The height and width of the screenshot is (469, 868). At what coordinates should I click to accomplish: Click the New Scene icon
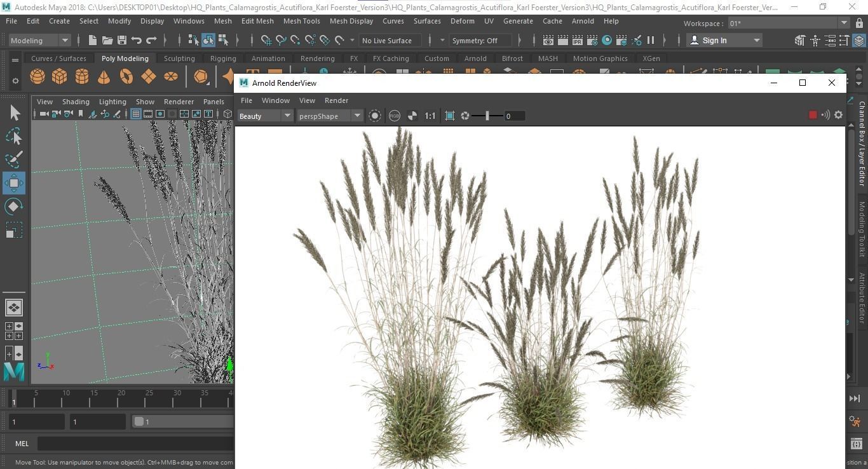click(x=93, y=40)
